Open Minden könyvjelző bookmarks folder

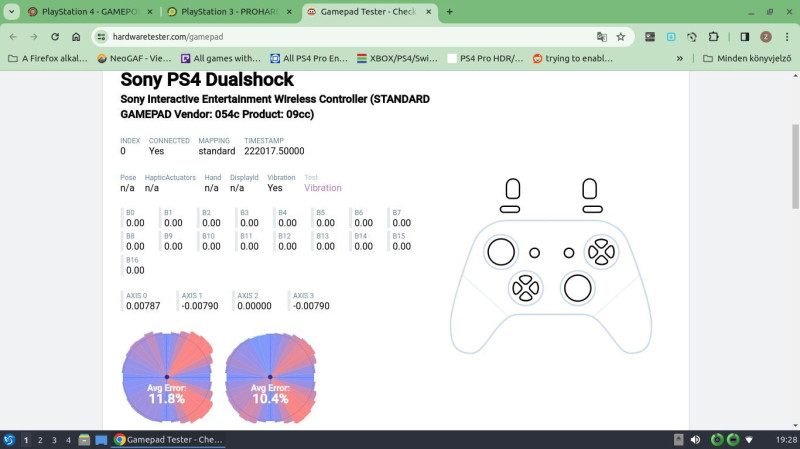pos(747,59)
